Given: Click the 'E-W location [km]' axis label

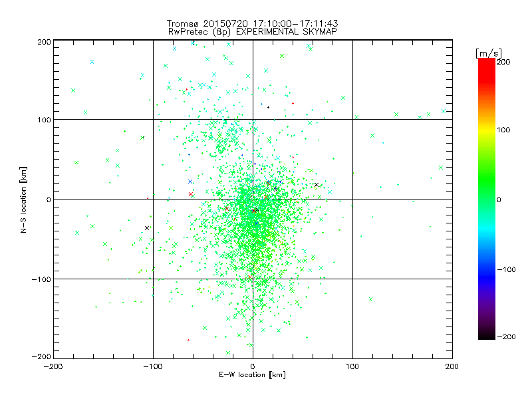Looking at the screenshot, I should coord(252,374).
